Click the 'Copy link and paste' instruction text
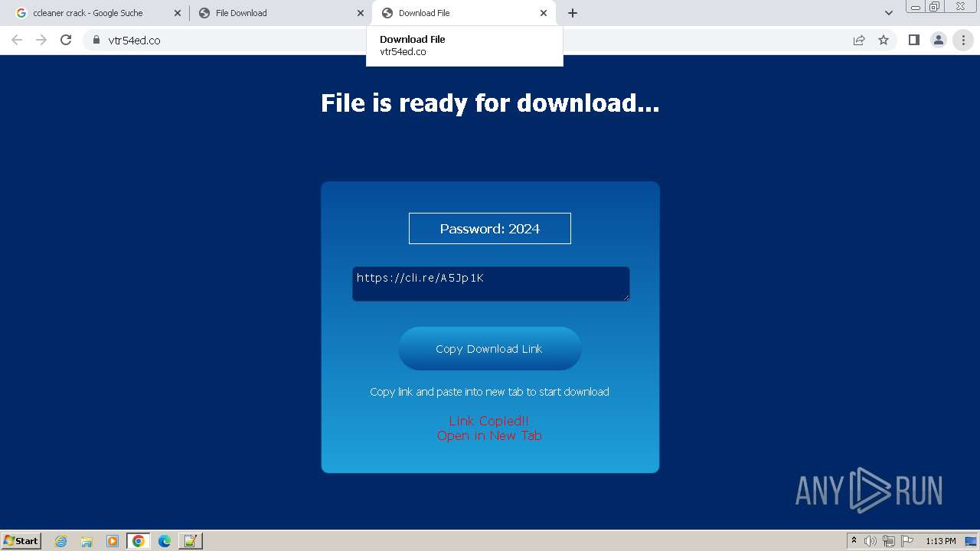This screenshot has height=551, width=980. point(489,392)
